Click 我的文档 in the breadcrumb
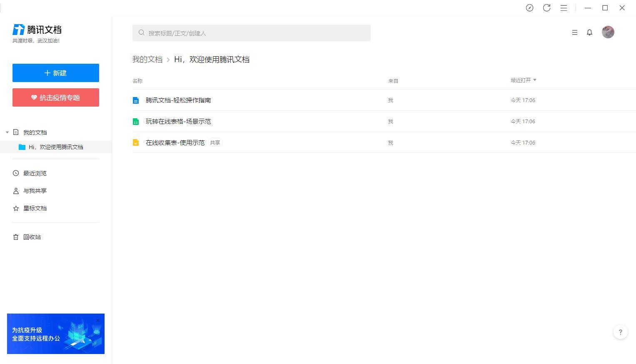 pyautogui.click(x=147, y=60)
